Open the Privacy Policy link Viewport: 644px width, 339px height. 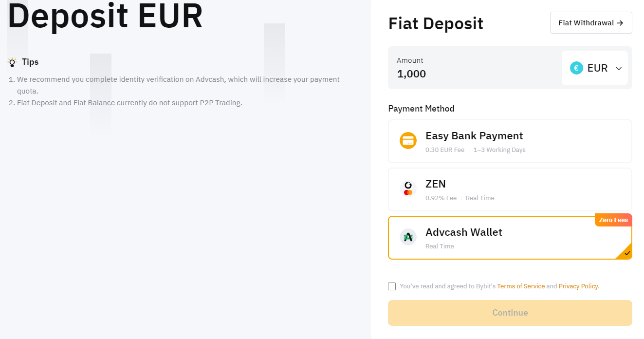[578, 286]
